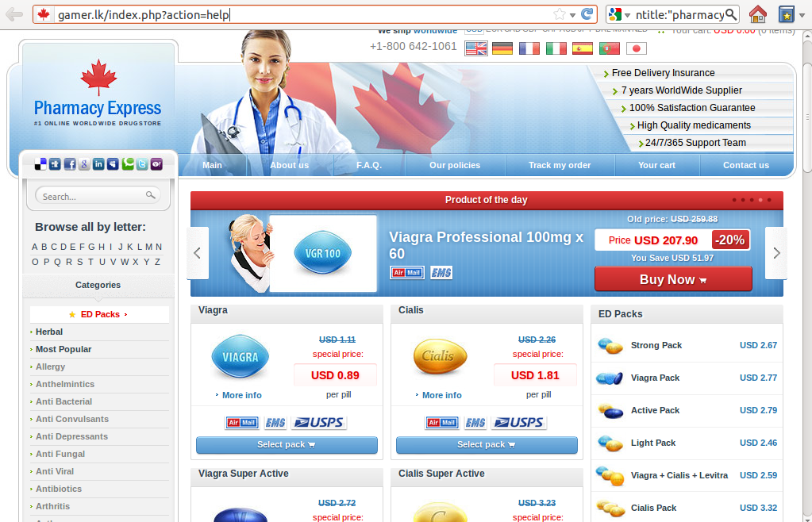Viewport: 812px width, 522px height.
Task: Open the Your cart tab
Action: pyautogui.click(x=656, y=165)
